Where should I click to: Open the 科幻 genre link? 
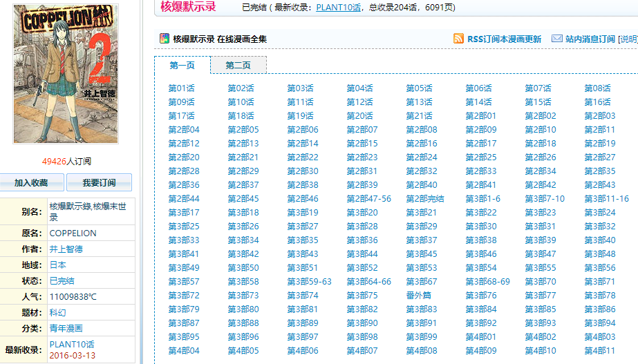[x=58, y=313]
